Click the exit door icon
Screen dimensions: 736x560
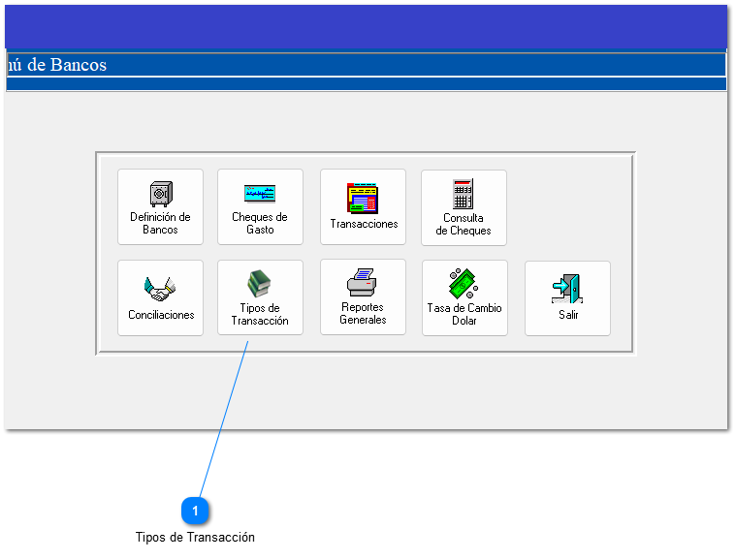[567, 289]
